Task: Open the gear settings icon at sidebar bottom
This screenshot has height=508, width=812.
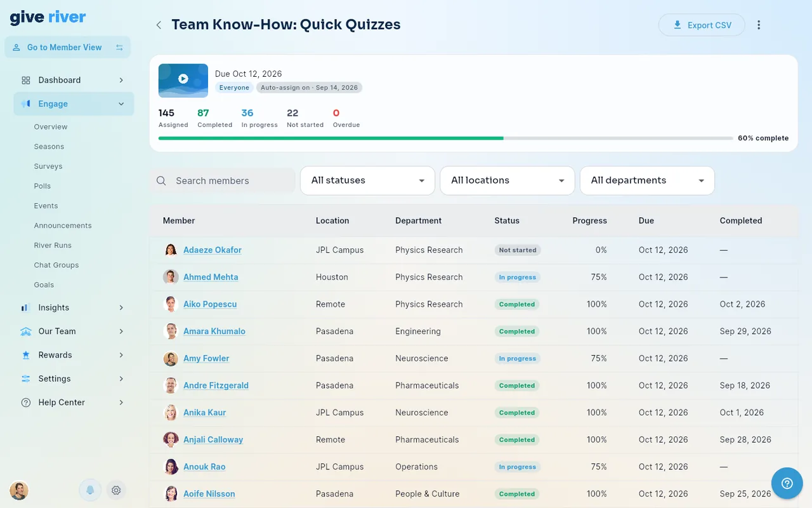Action: click(x=116, y=490)
